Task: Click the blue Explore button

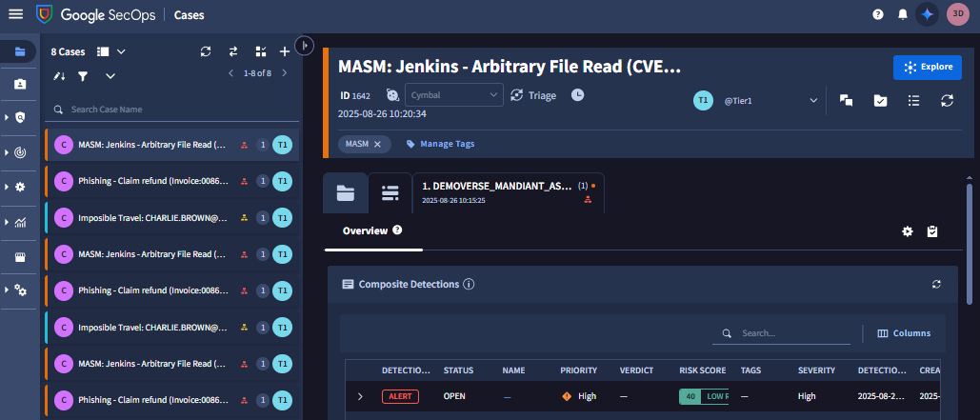Action: coord(927,67)
